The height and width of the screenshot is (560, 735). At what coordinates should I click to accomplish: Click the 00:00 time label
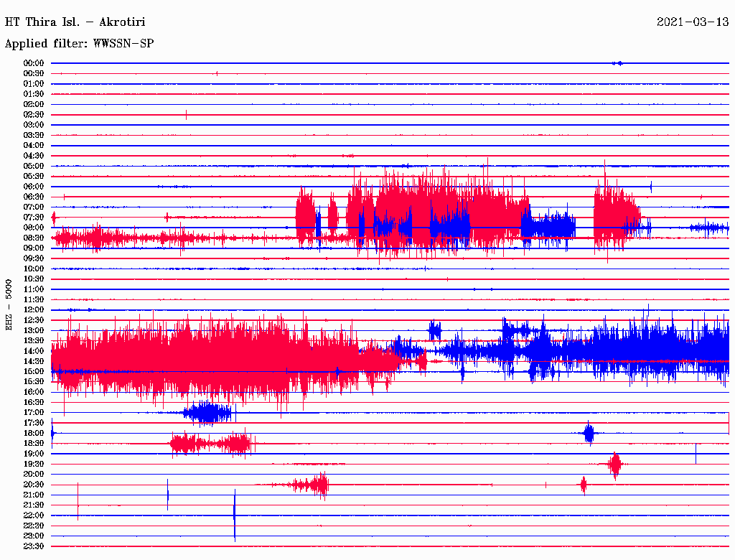click(x=34, y=63)
